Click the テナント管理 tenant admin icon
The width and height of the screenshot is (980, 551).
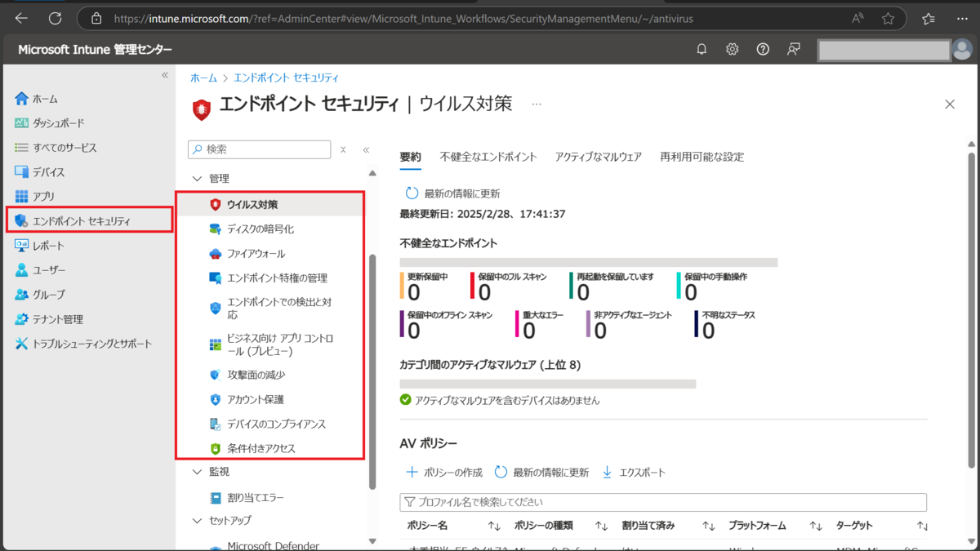click(x=21, y=319)
